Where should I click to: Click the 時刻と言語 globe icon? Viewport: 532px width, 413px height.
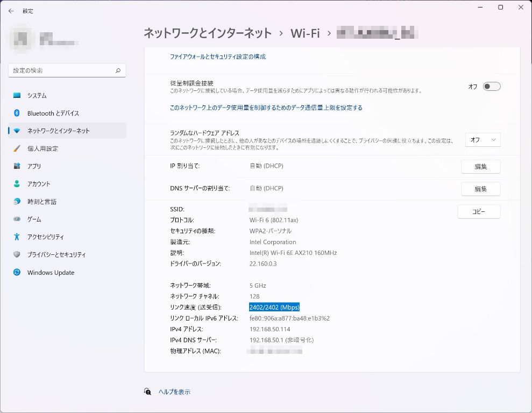(17, 202)
